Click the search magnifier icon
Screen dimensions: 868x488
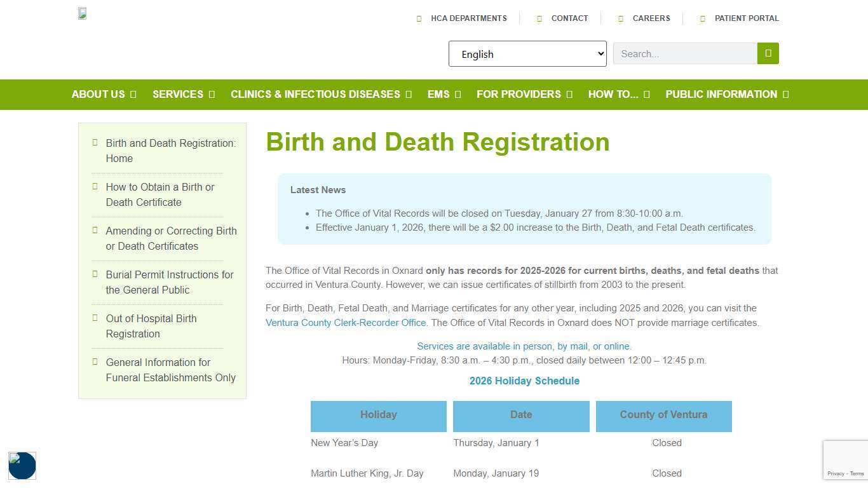tap(768, 53)
